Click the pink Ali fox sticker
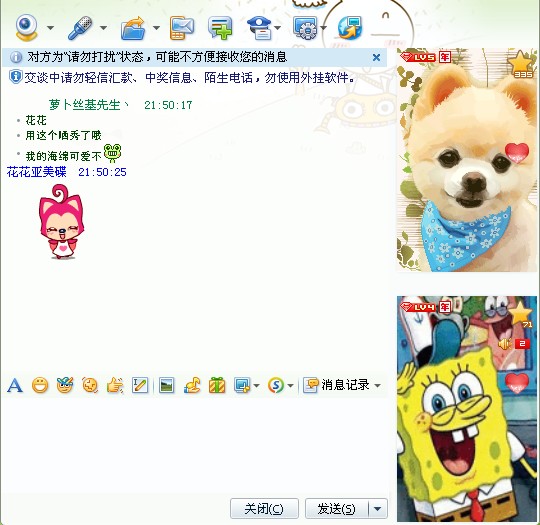 (62, 222)
